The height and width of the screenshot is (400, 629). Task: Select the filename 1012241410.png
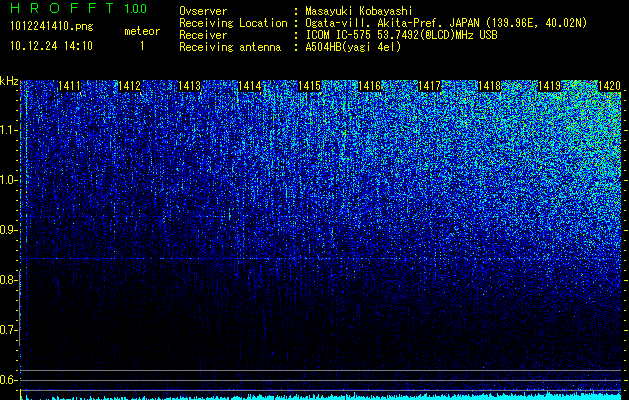coord(52,27)
